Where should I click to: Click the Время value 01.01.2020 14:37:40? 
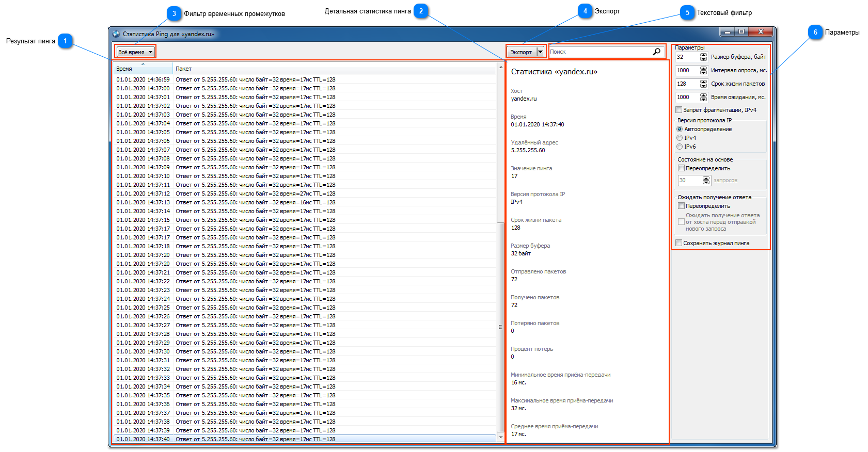click(538, 124)
